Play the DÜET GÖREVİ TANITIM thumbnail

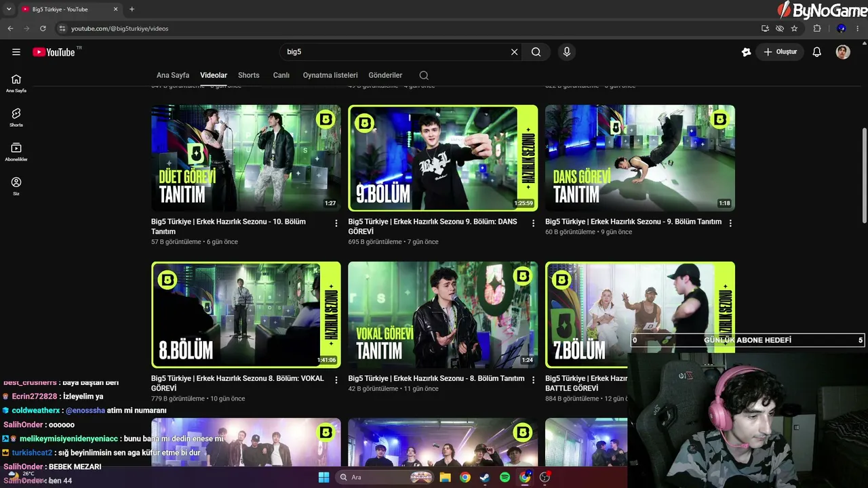click(246, 158)
